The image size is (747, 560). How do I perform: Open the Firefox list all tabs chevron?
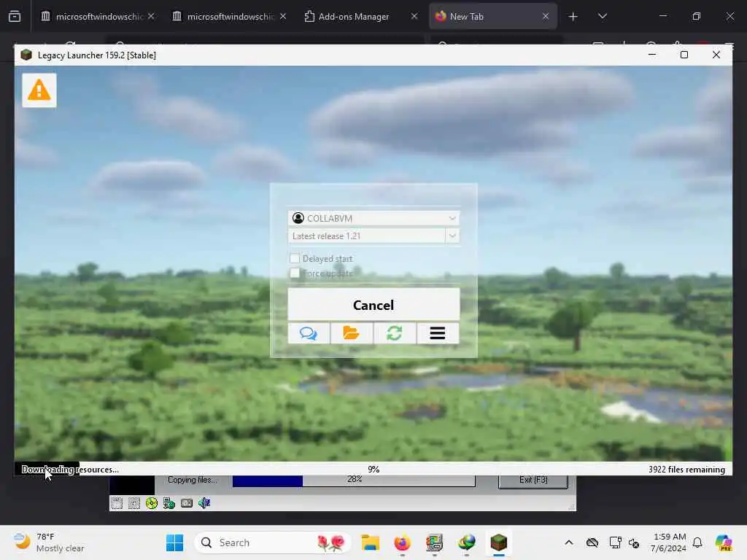tap(602, 16)
